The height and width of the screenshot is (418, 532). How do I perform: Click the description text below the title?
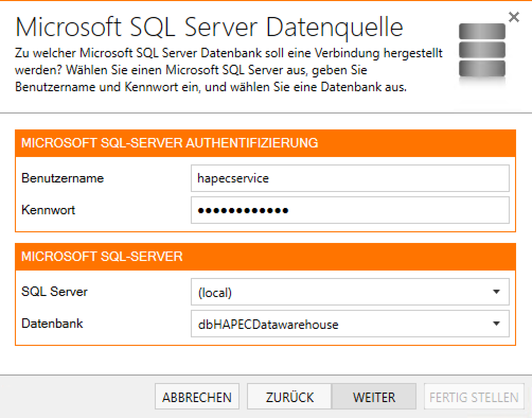pyautogui.click(x=229, y=70)
